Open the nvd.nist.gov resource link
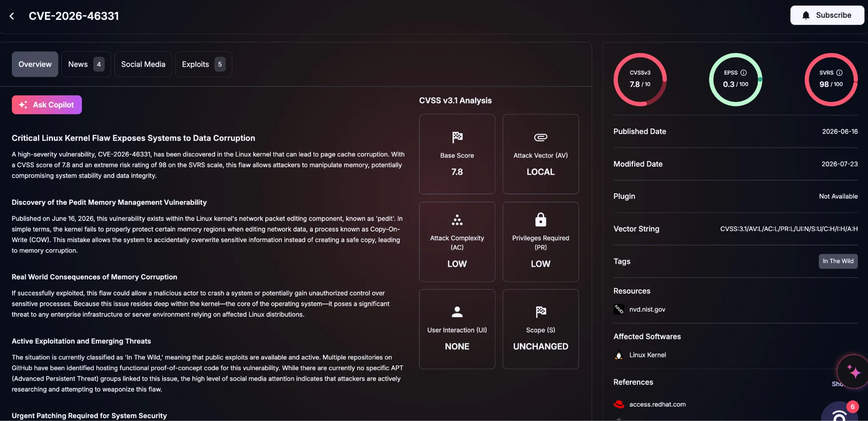 click(647, 309)
